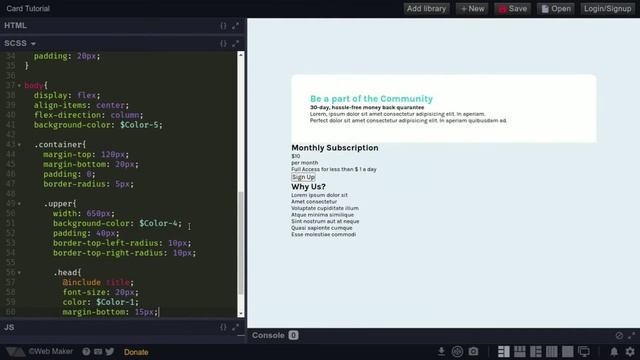This screenshot has width=640, height=360.
Task: Click the SCSS editor vertical scrollbar thumb
Action: 241,242
